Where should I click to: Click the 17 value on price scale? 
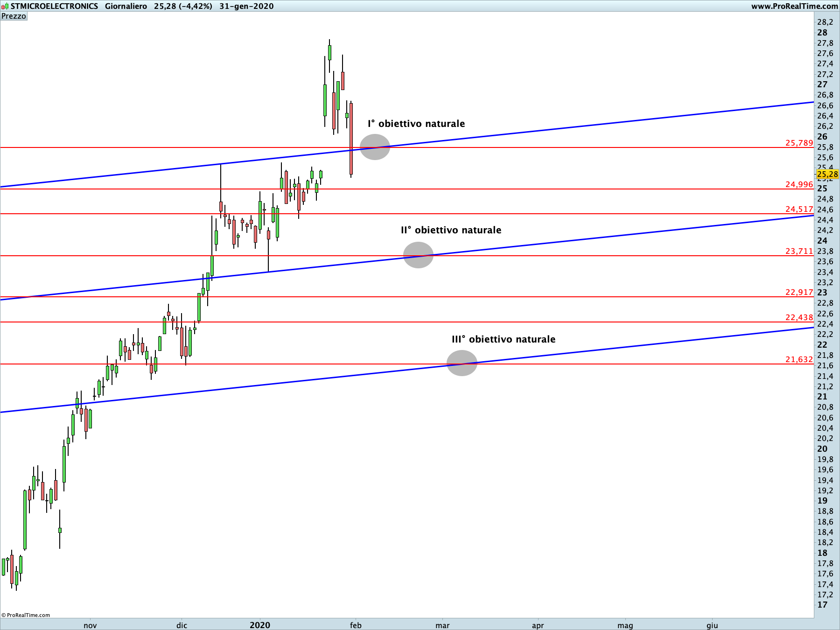(x=822, y=605)
